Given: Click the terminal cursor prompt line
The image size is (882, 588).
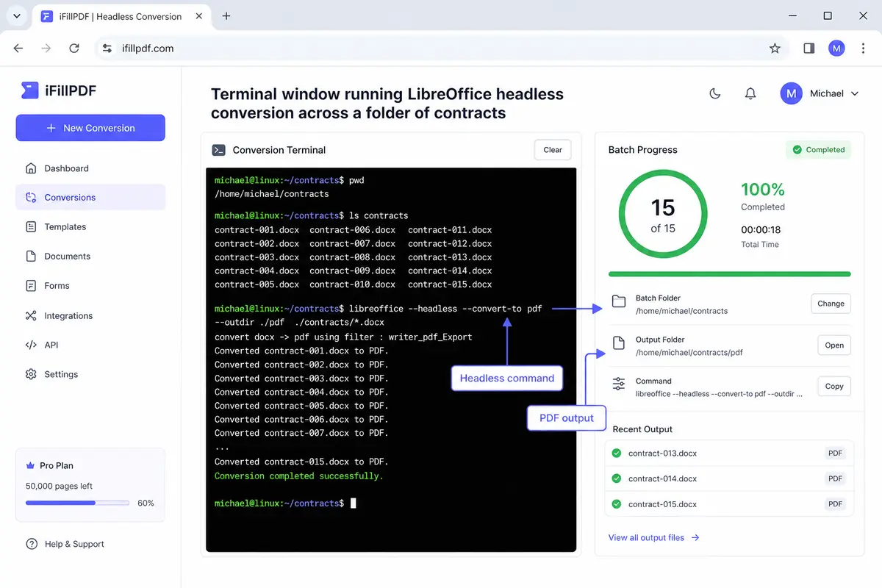Looking at the screenshot, I should (x=285, y=503).
